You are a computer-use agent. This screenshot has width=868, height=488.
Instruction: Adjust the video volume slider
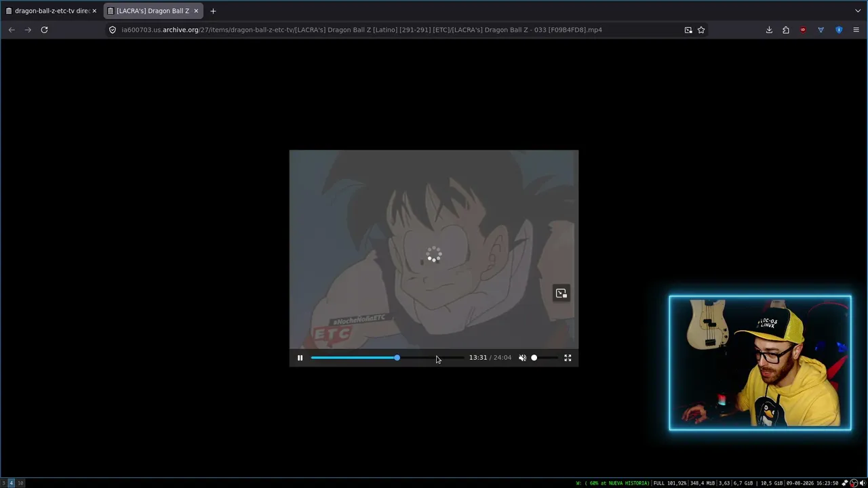coord(545,358)
